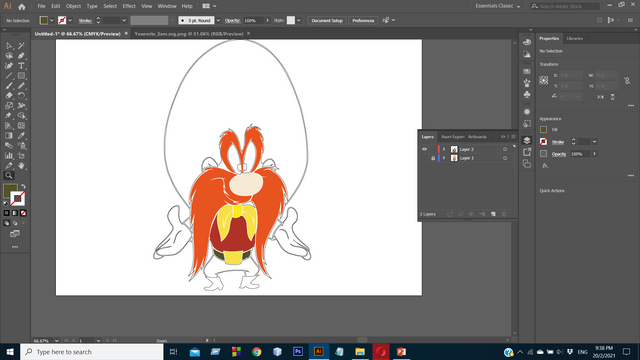Click the Illustrator Home icon

[x=22, y=7]
